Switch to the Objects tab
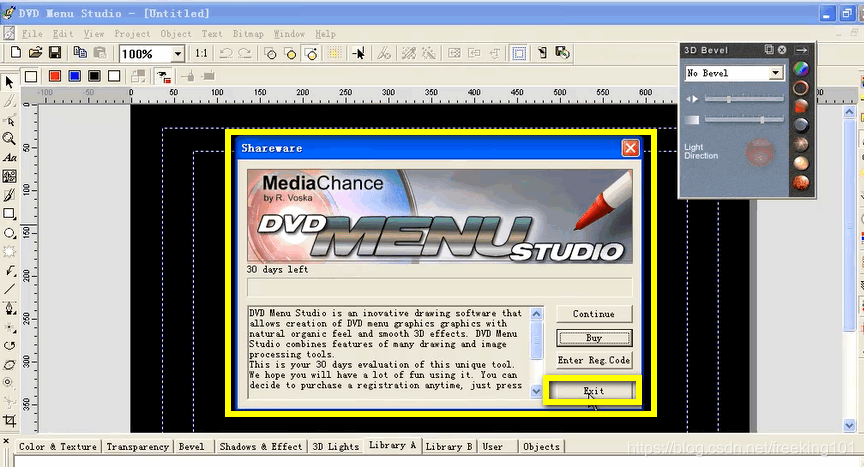 (x=541, y=447)
